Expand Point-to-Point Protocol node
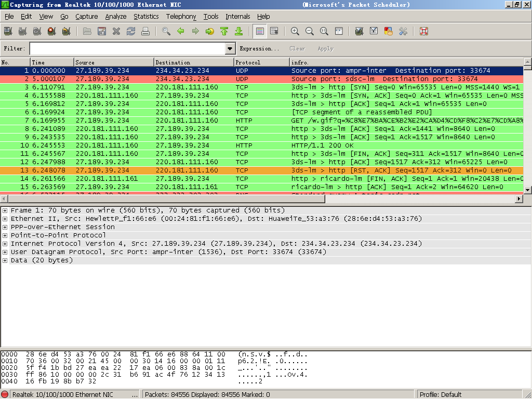The width and height of the screenshot is (532, 399). (x=5, y=235)
